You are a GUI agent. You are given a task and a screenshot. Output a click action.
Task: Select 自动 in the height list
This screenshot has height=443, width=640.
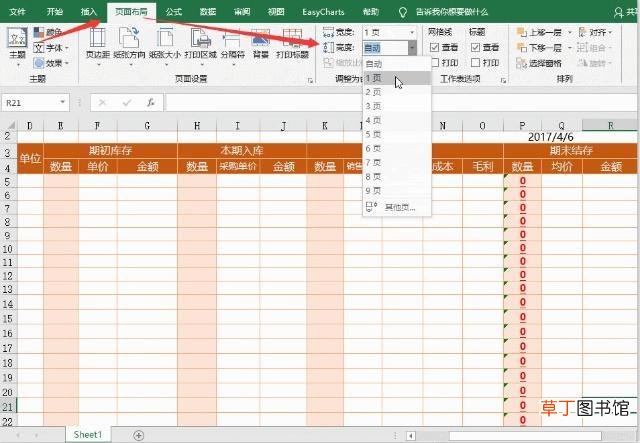click(x=397, y=64)
